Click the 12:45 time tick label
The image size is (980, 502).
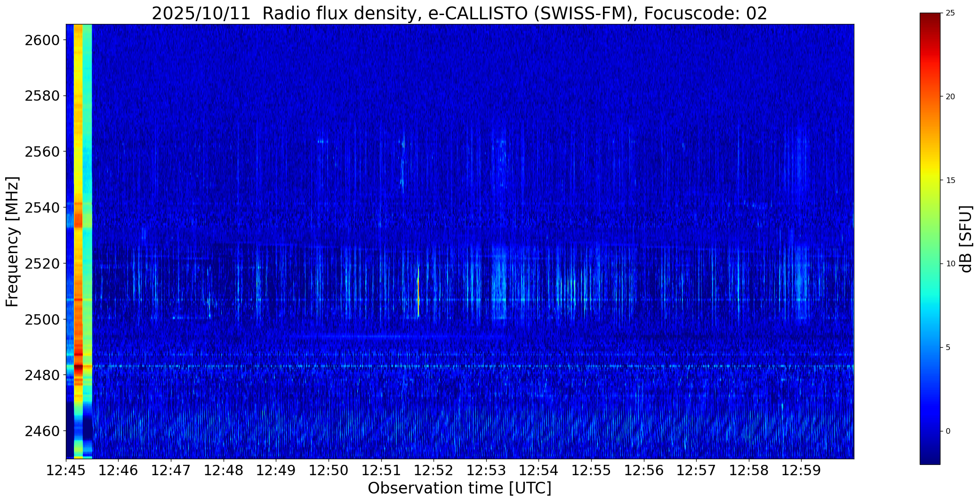coord(66,470)
